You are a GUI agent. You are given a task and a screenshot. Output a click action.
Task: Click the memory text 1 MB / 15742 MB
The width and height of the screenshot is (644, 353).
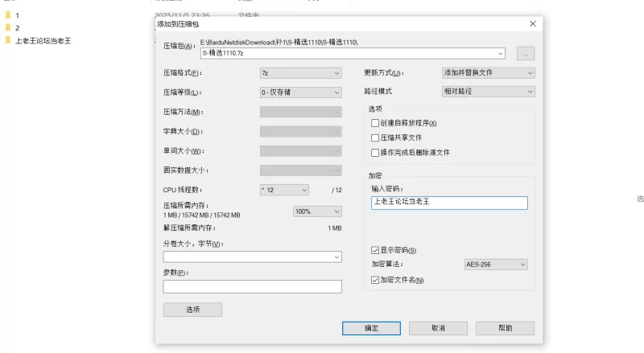tap(202, 215)
